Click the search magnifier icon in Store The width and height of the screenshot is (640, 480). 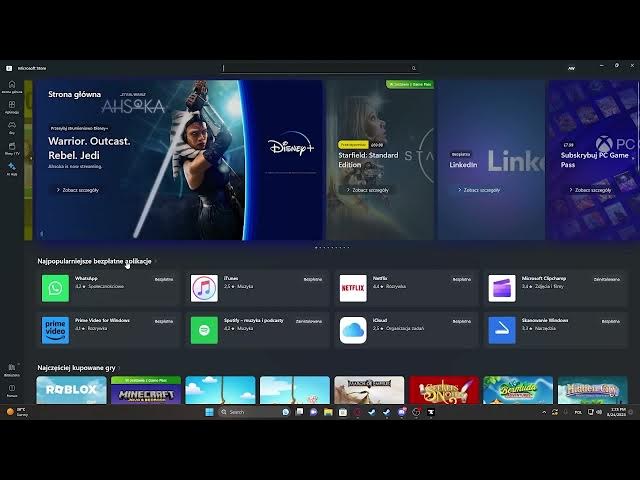click(414, 68)
